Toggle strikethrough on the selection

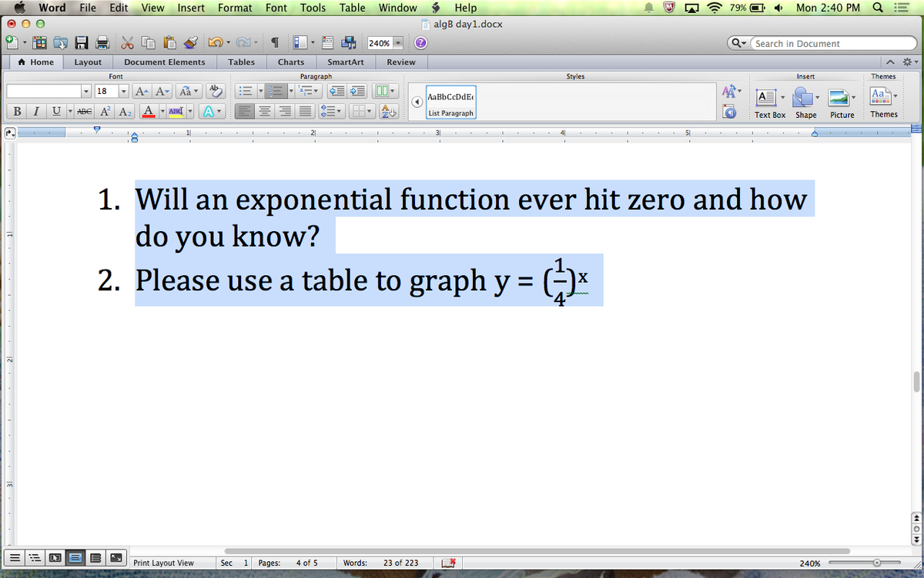84,111
